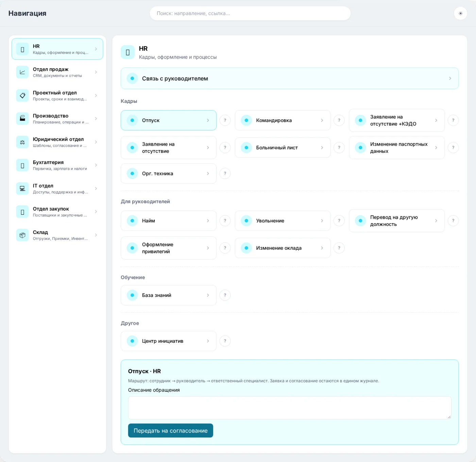
Task: Click the Производство factory icon
Action: click(22, 119)
